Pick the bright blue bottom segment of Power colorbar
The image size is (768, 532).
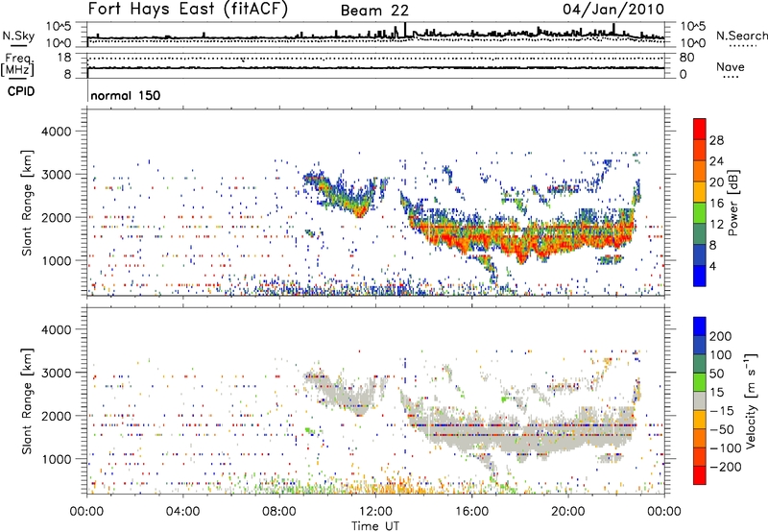tap(700, 277)
